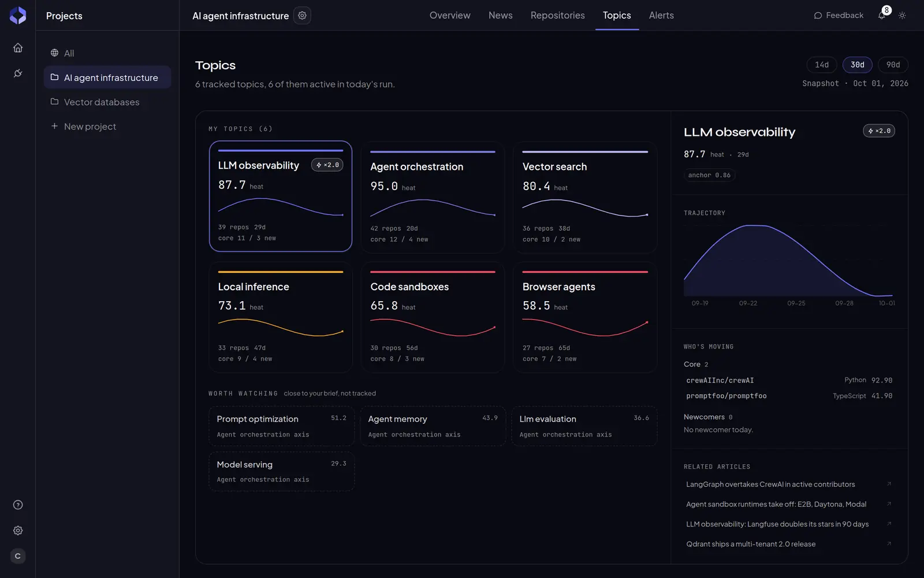Select the 90d time range
Image resolution: width=924 pixels, height=578 pixels.
coord(893,65)
